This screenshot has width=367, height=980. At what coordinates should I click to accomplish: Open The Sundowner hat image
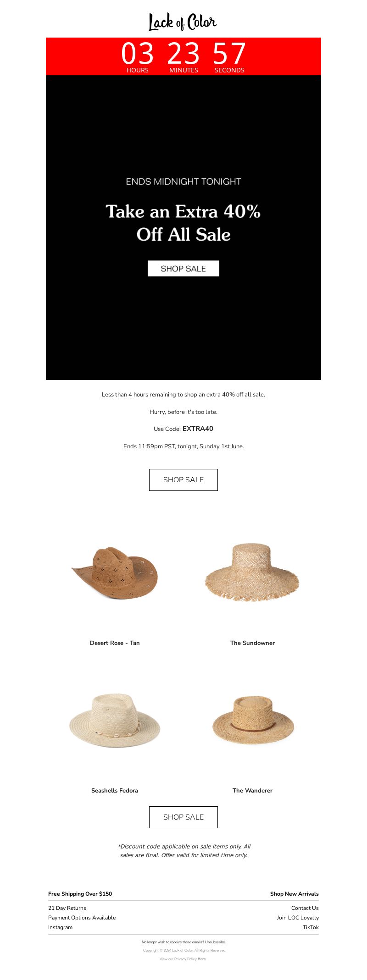252,572
